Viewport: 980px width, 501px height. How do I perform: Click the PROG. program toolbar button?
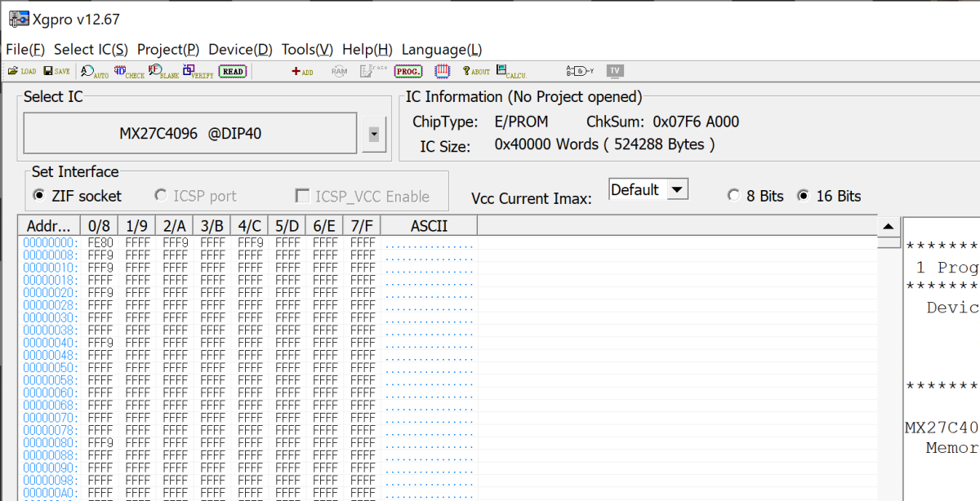(408, 71)
